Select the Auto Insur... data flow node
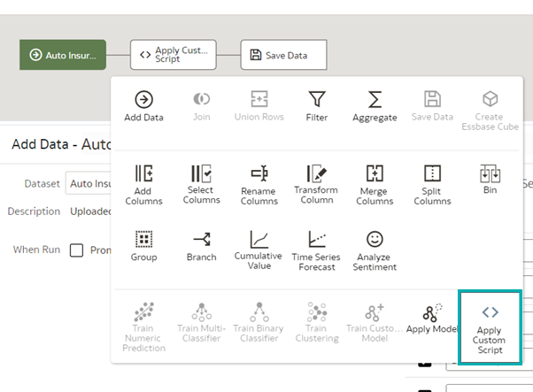The width and height of the screenshot is (533, 392). pyautogui.click(x=63, y=55)
